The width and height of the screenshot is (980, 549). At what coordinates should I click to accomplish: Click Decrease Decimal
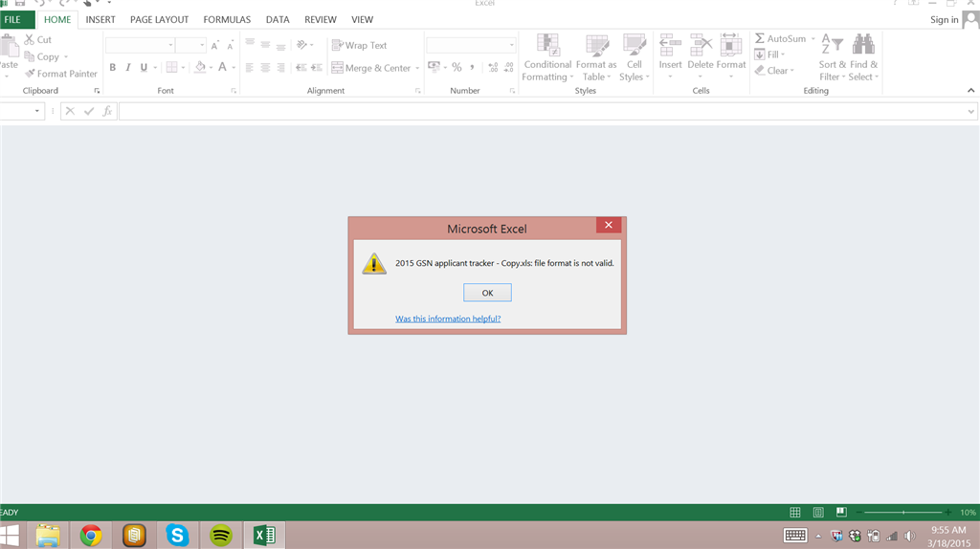509,67
